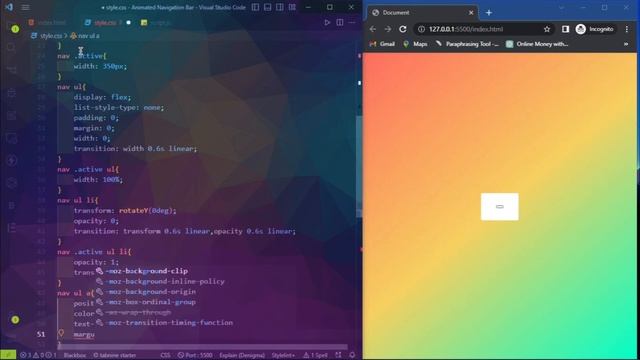
Task: Choose the struck-through -ms-wrap-through suggestion
Action: tap(138, 312)
